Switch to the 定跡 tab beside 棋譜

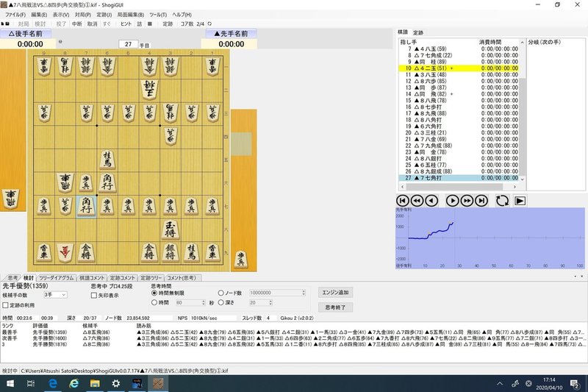[x=418, y=32]
